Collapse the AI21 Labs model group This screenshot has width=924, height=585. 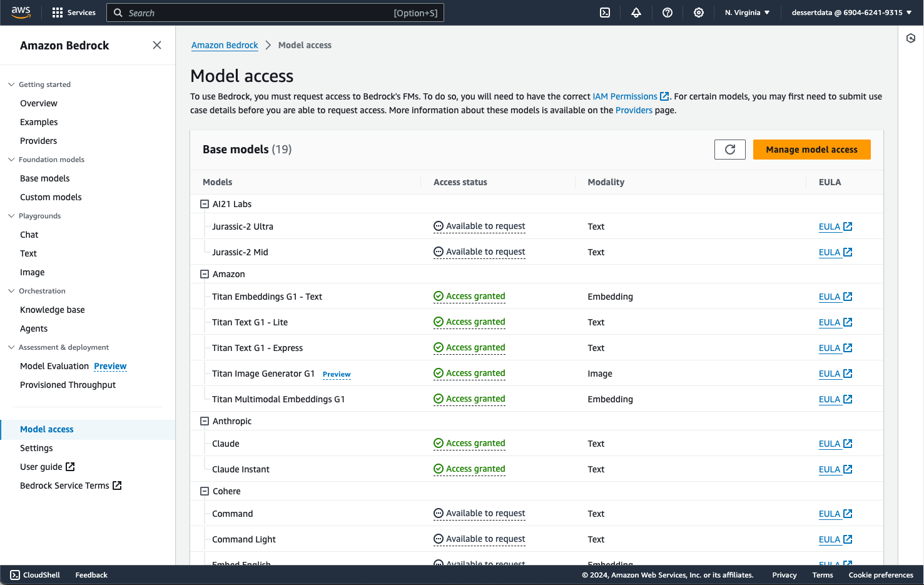coord(204,204)
